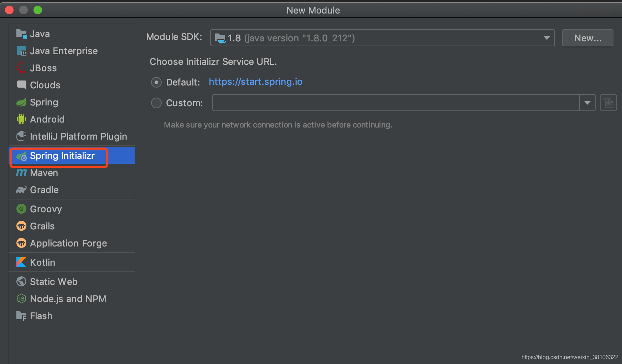The image size is (622, 364).
Task: Click the red close window button
Action: pos(9,10)
